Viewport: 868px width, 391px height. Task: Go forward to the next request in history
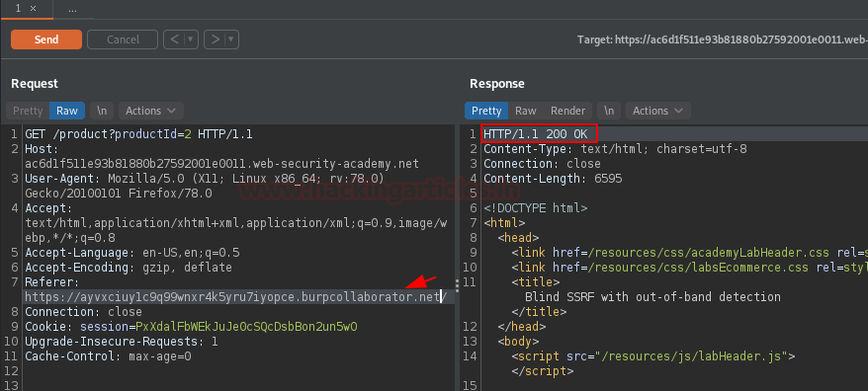click(x=216, y=39)
